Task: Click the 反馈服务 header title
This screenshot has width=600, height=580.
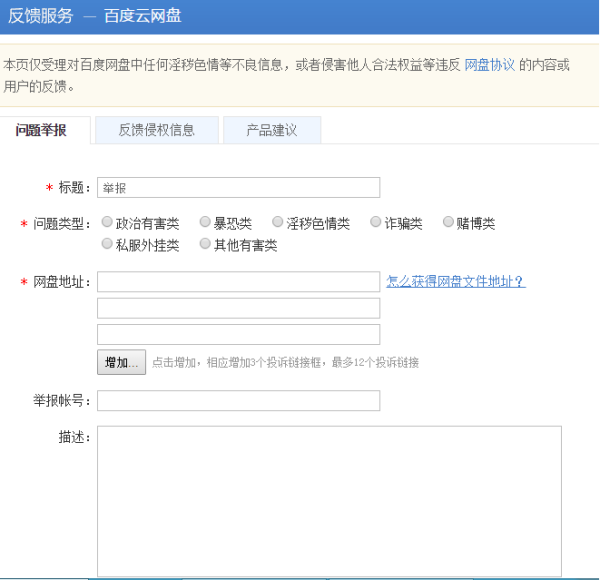Action: point(41,17)
